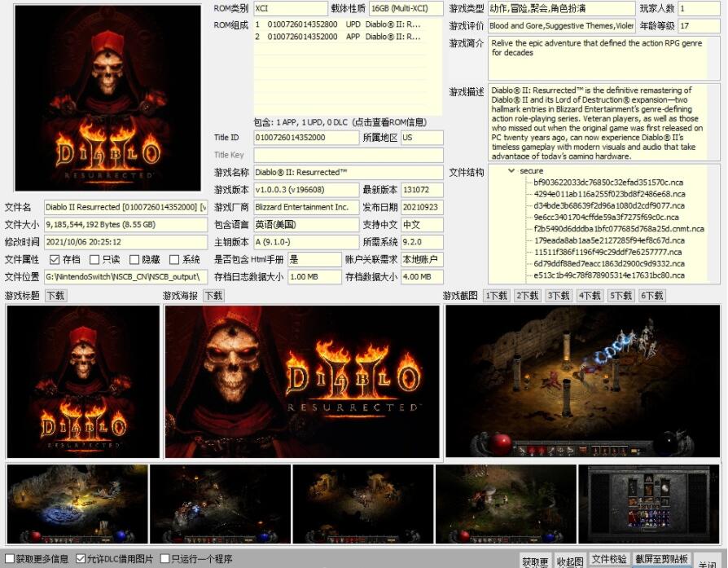Click the 玩家人数 player count field
728x568 pixels.
click(699, 8)
